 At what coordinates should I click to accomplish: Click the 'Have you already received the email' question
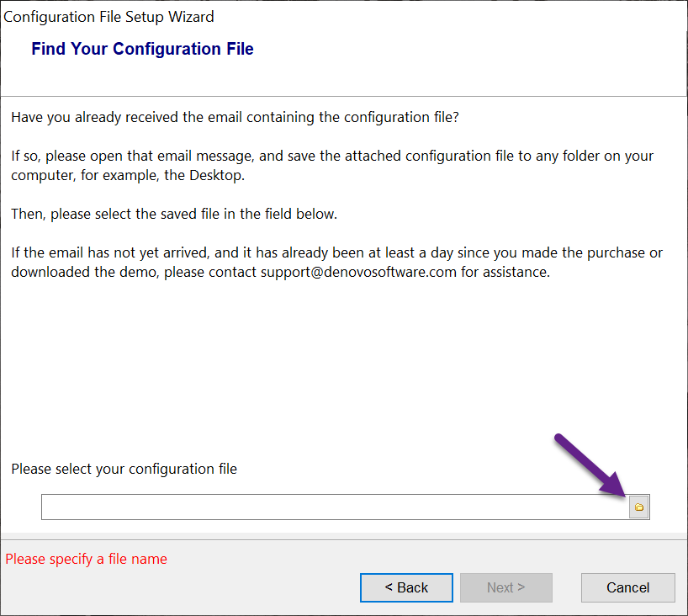click(235, 117)
